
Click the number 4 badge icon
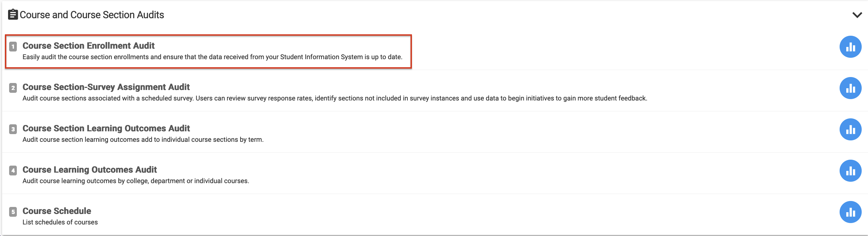click(13, 170)
